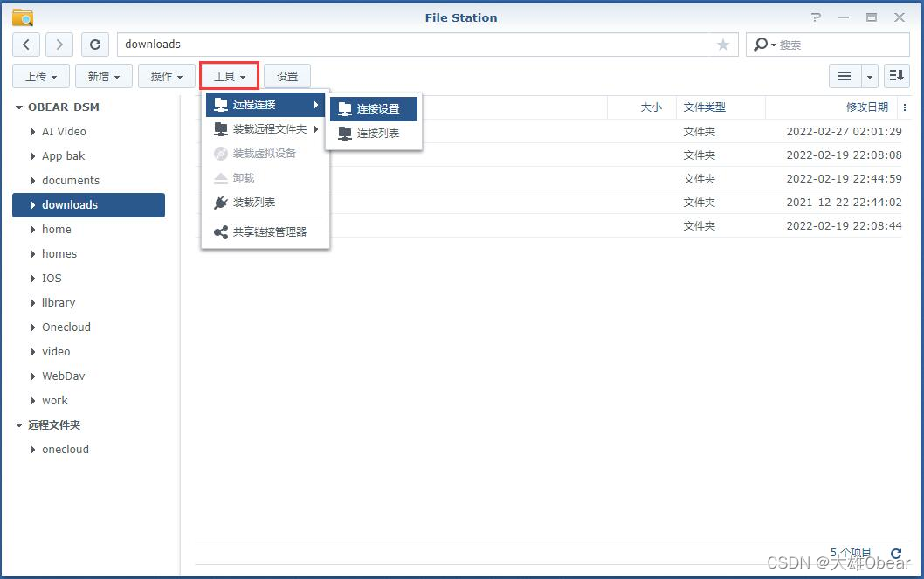Select 装载虚拟设备 menu entry
Screen dimensions: 924x579
click(265, 154)
